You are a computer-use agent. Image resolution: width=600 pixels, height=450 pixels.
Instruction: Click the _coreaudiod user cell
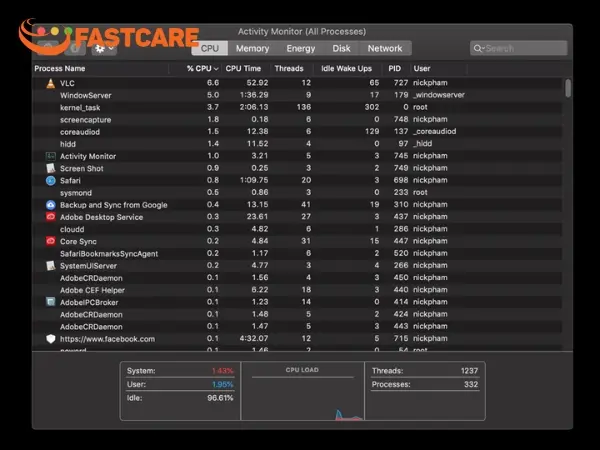pyautogui.click(x=434, y=131)
